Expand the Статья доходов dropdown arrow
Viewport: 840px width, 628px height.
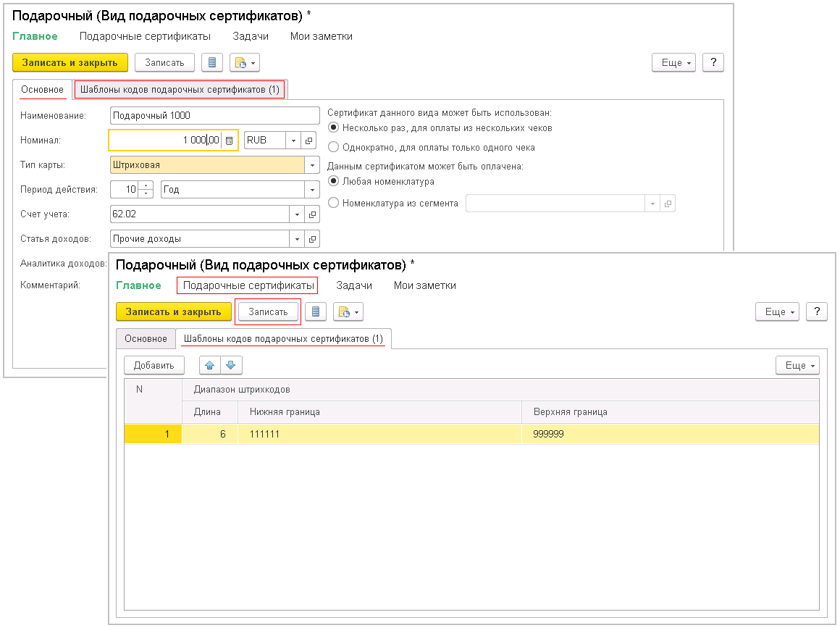298,239
